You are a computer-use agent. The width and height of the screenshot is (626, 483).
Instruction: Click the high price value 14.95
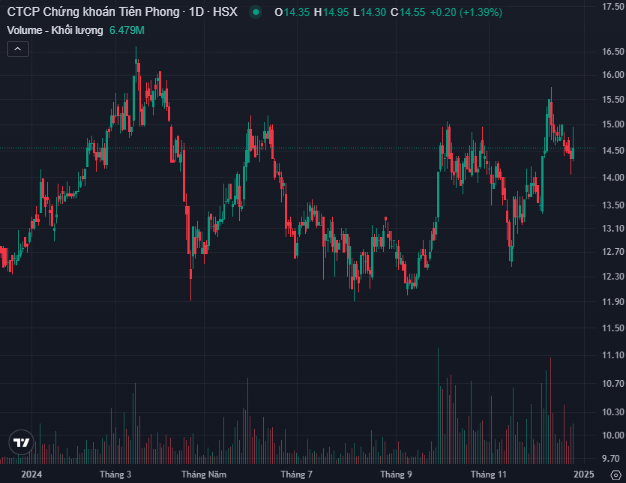click(x=336, y=12)
